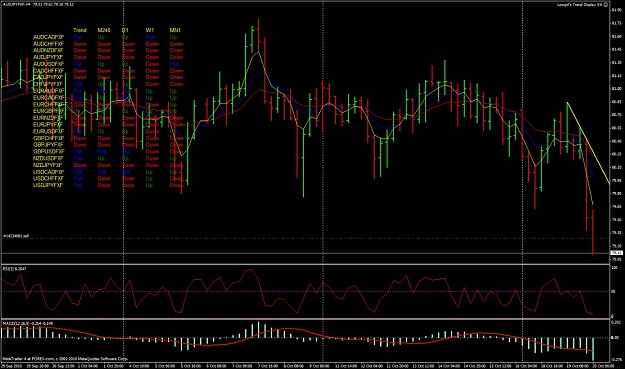This screenshot has height=369, width=625.
Task: Click the NZDUSDFXF pair row label
Action: (x=48, y=158)
